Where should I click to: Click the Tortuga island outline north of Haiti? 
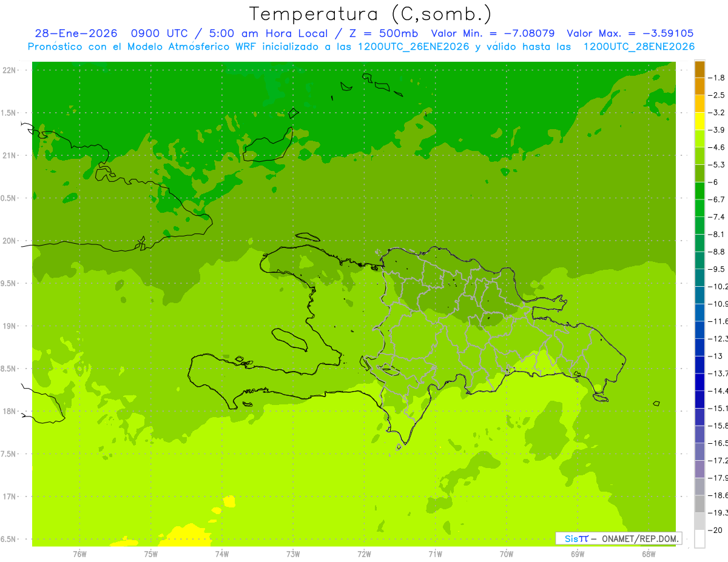click(x=308, y=237)
